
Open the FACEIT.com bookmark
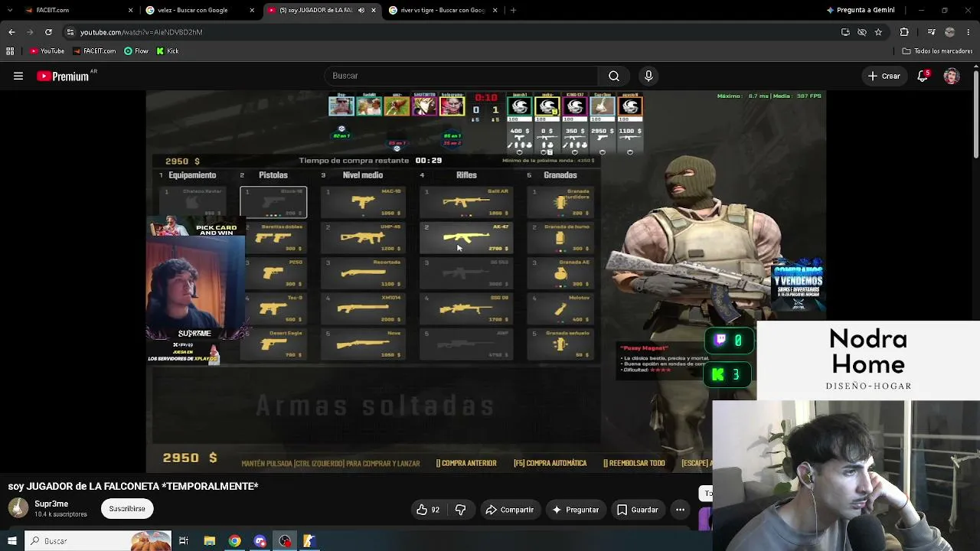(x=94, y=51)
